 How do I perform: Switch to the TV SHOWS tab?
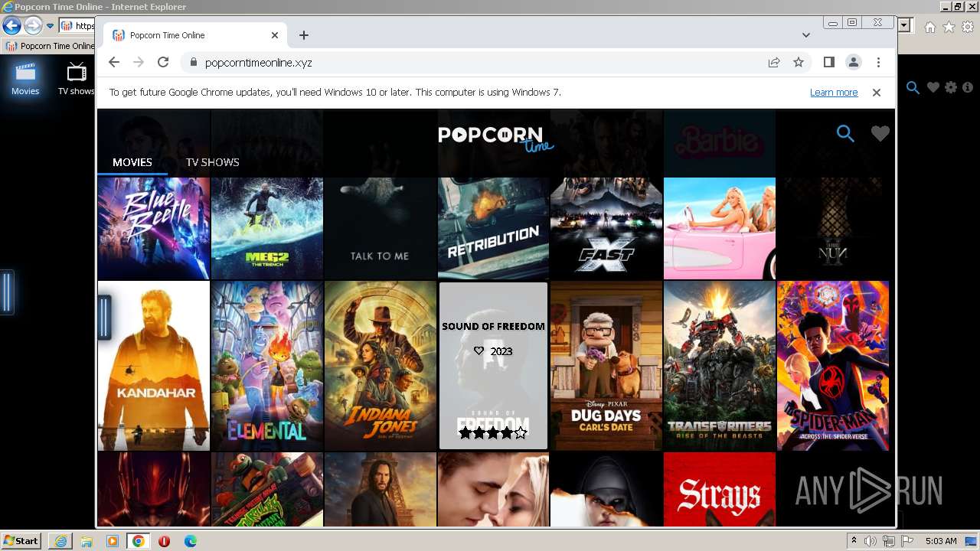point(213,162)
